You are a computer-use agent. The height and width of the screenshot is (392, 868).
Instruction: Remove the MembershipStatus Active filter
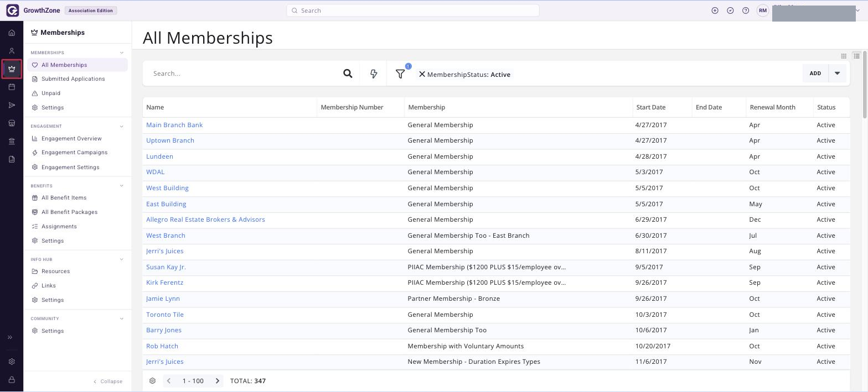[422, 74]
